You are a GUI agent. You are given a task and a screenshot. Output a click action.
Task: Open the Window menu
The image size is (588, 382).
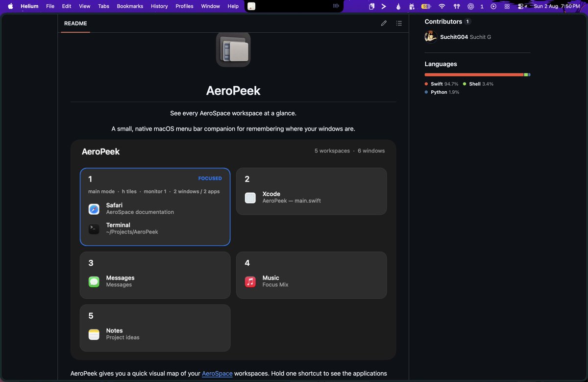(x=211, y=6)
